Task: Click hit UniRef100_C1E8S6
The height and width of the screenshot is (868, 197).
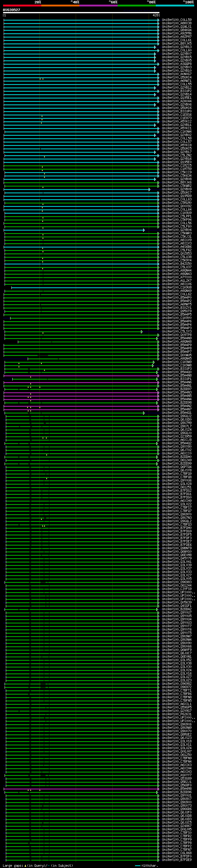Action: pos(177,115)
